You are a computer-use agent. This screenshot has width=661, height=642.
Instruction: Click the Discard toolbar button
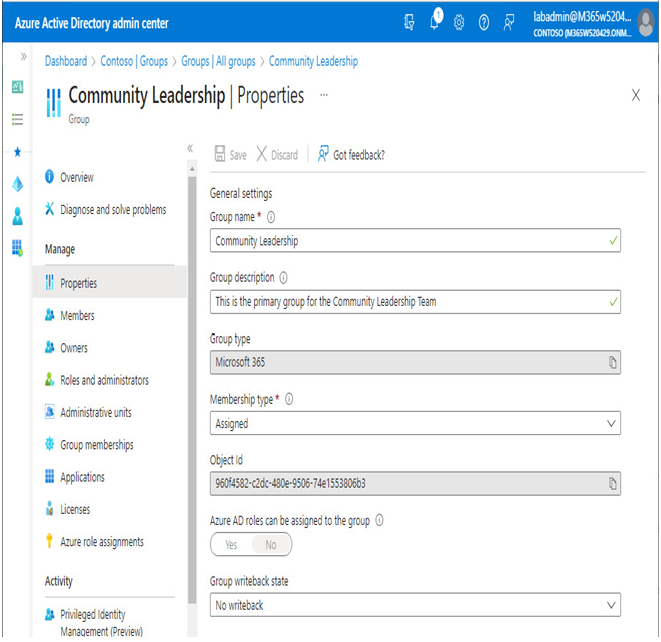[277, 154]
